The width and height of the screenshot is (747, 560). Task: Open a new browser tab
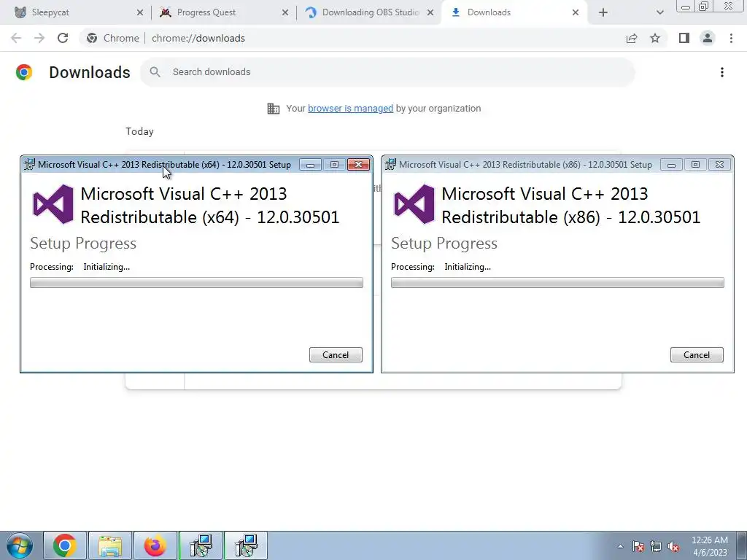603,12
